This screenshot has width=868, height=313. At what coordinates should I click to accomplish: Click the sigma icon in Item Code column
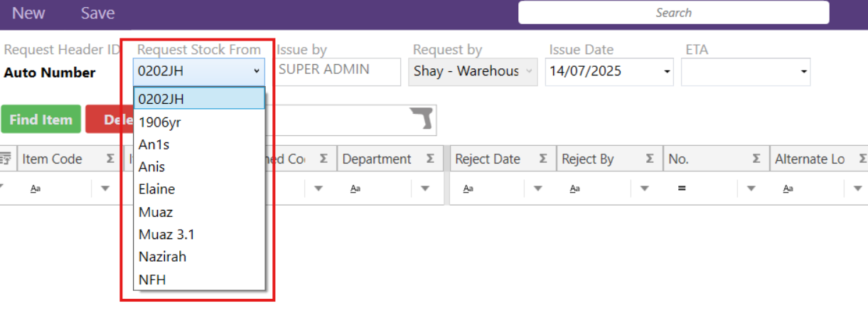tap(110, 159)
